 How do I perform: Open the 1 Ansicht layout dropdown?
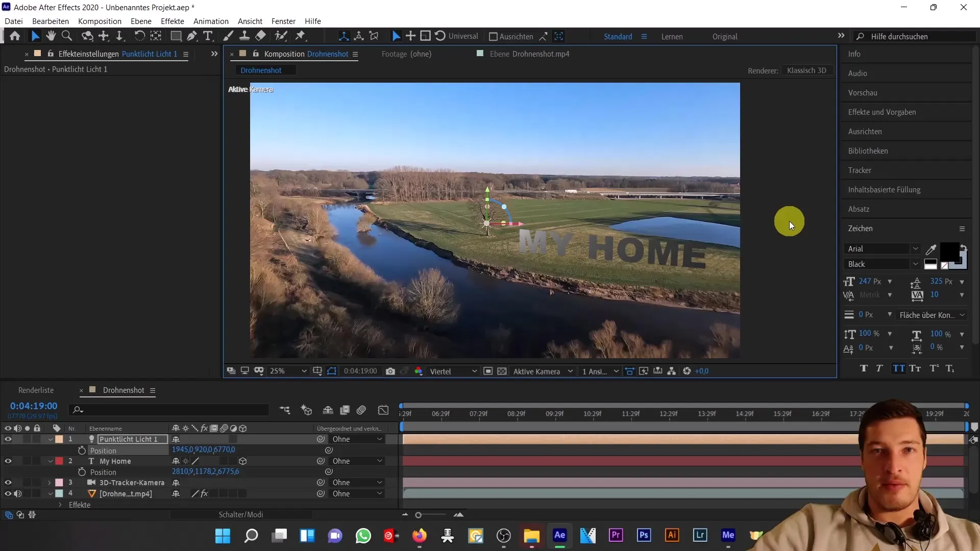(600, 371)
